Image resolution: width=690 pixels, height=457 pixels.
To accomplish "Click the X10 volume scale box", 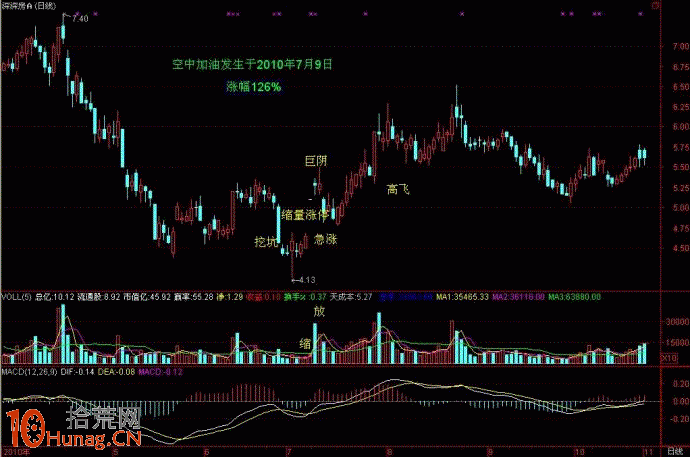I will click(669, 358).
